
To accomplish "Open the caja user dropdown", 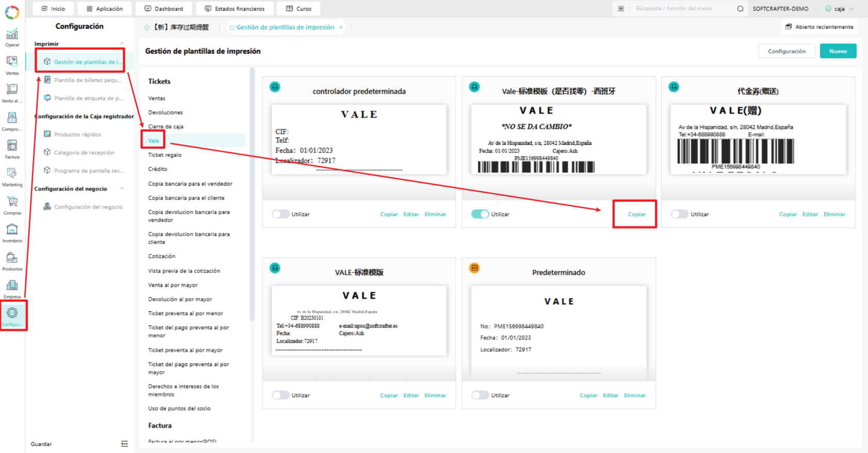I will (x=840, y=9).
